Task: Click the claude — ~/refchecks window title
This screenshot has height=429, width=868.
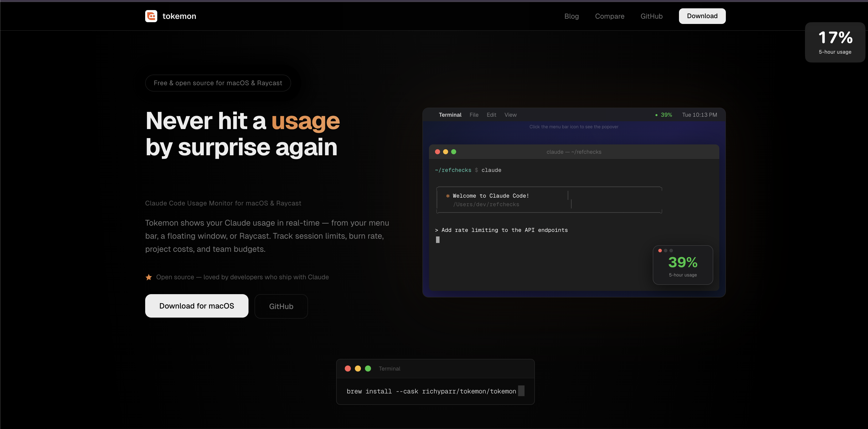Action: click(x=574, y=152)
